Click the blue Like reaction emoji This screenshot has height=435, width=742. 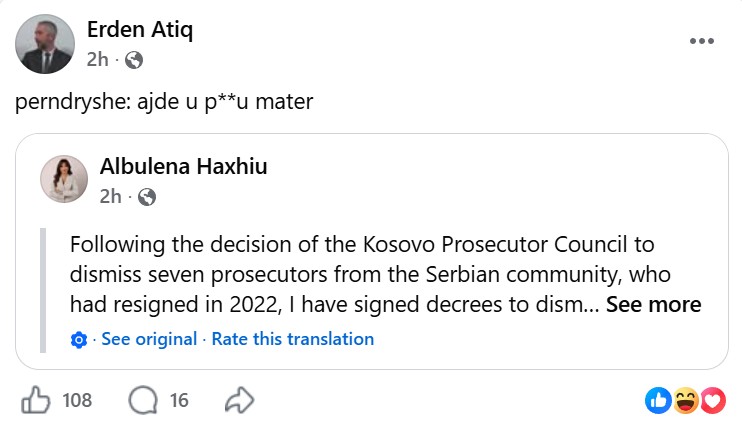tap(658, 400)
